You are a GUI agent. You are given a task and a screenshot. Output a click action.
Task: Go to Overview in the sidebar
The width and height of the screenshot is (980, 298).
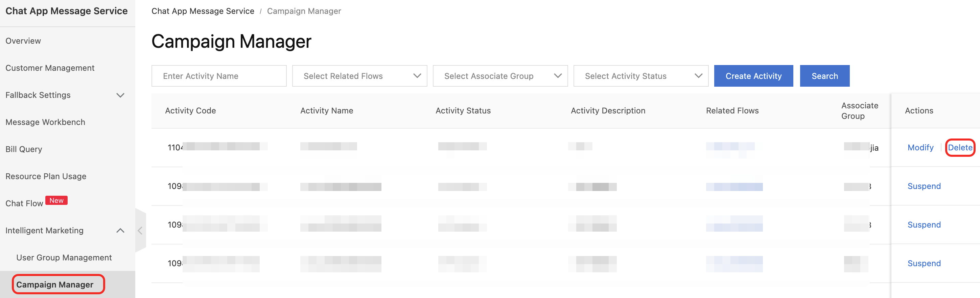(x=23, y=41)
